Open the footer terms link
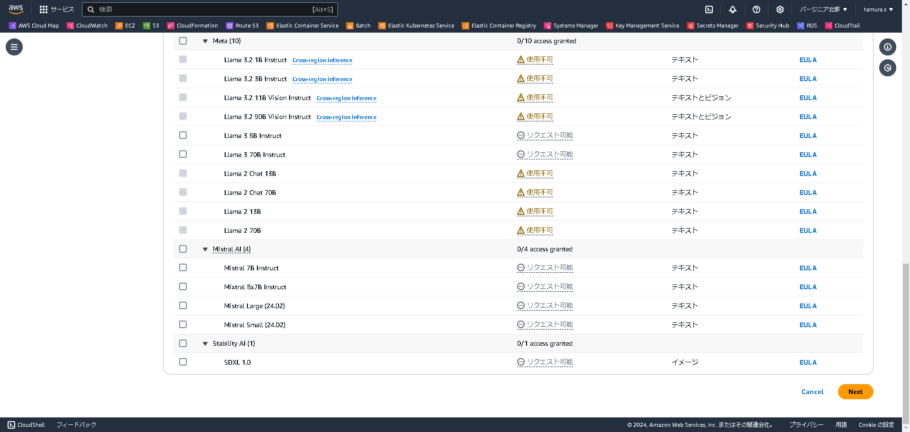The image size is (910, 432). pyautogui.click(x=840, y=424)
